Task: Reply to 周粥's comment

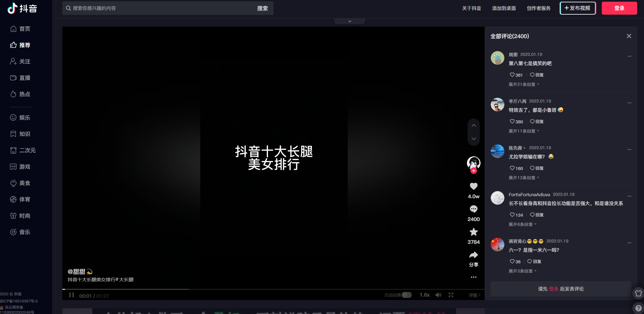Action: [x=537, y=75]
